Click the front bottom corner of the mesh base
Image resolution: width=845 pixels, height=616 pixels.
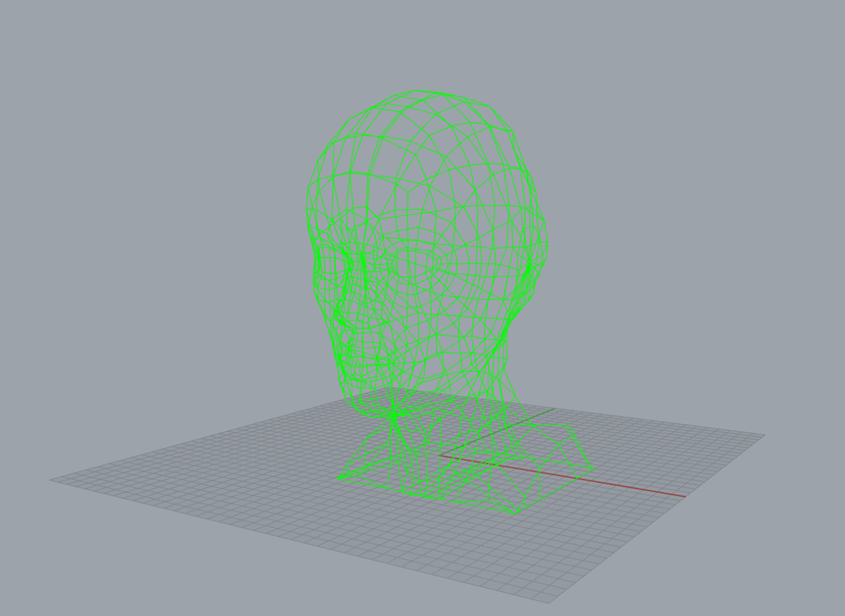coord(516,513)
